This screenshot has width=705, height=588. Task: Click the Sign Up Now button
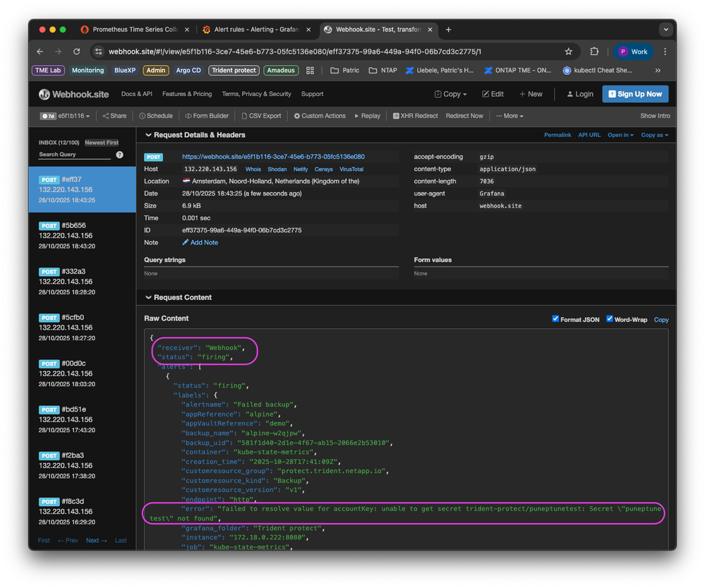click(634, 93)
